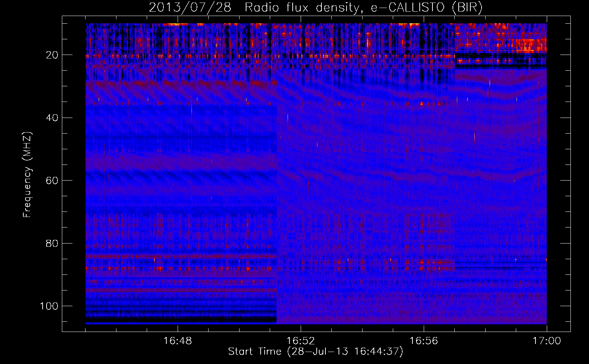The image size is (589, 364).
Task: Click the '16:56' time tick label
Action: tap(424, 341)
